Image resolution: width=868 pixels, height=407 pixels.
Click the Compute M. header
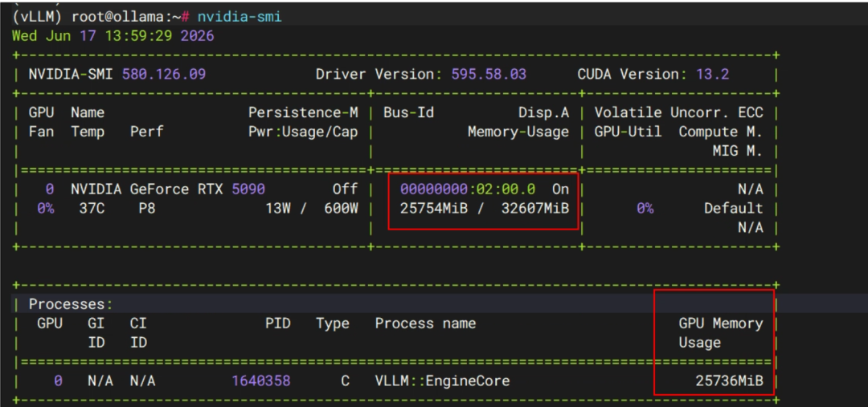pos(721,132)
